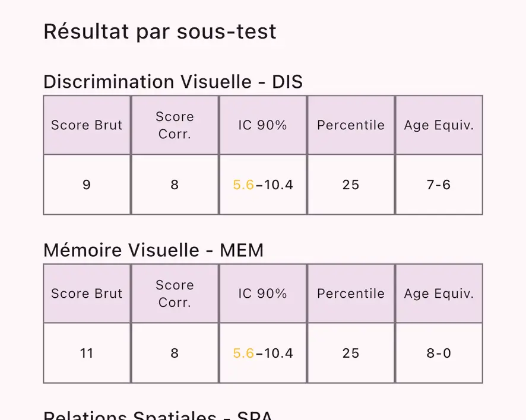526x420 pixels.
Task: Click the DIS table 'IC 90%' header
Action: (x=262, y=125)
